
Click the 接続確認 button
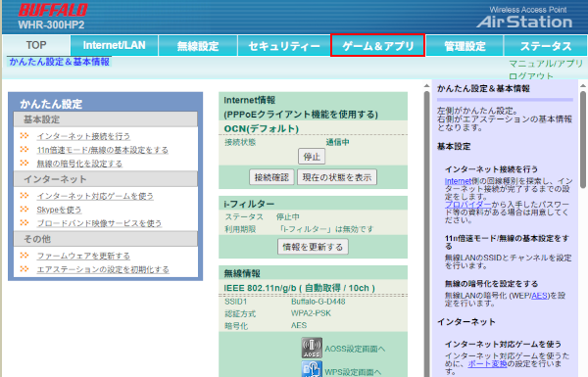click(271, 177)
